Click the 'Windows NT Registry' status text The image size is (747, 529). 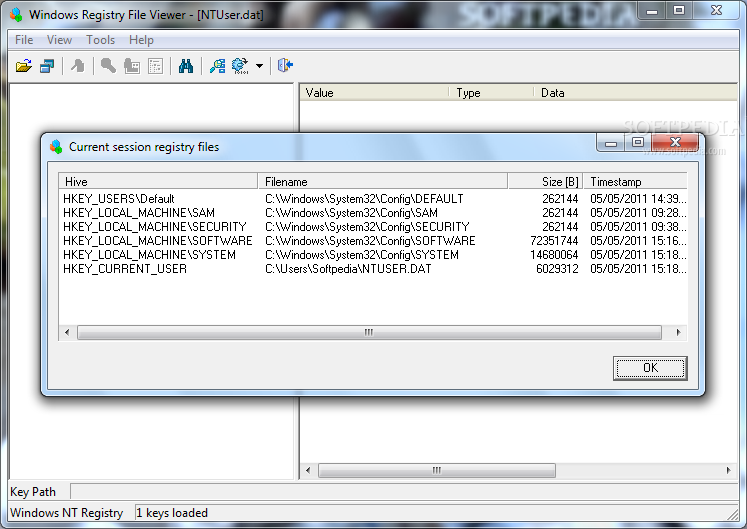coord(66,513)
